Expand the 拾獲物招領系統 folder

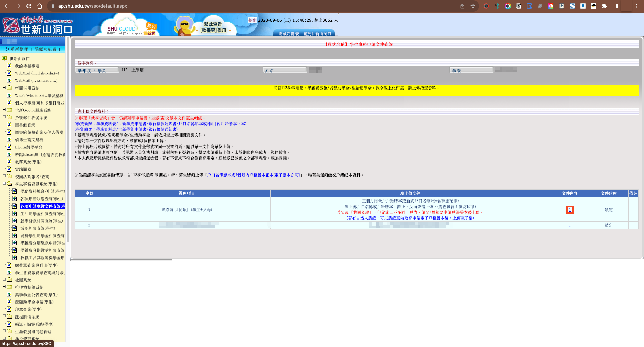click(x=4, y=287)
